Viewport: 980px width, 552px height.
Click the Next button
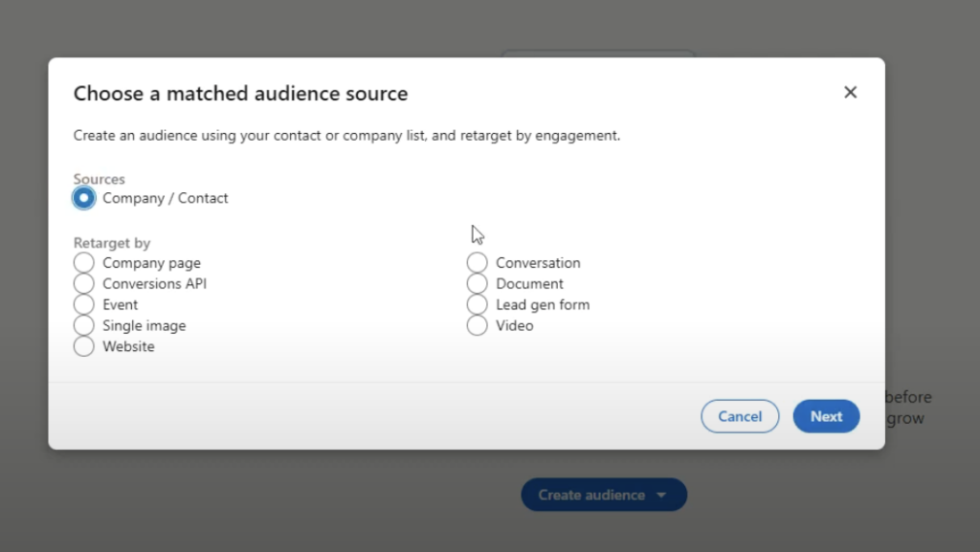coord(826,416)
